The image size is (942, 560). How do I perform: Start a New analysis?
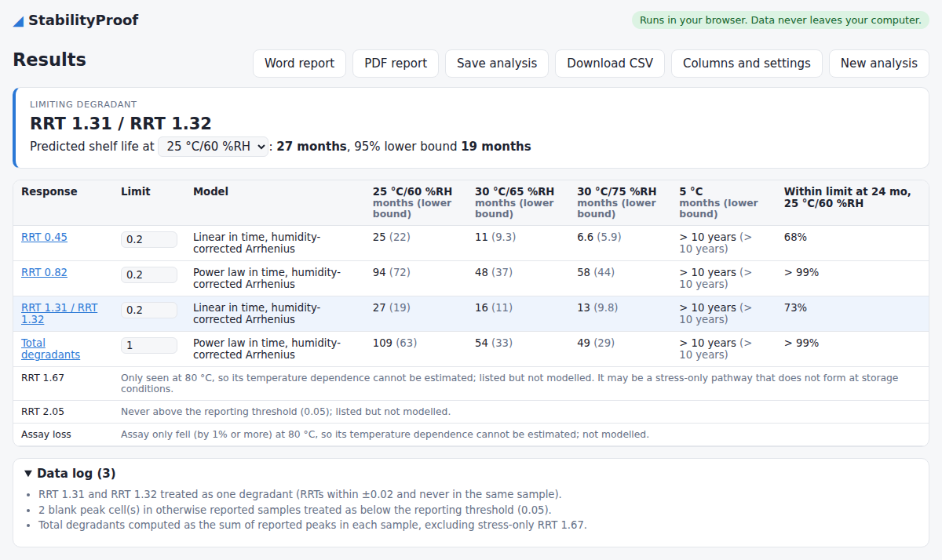pos(879,64)
